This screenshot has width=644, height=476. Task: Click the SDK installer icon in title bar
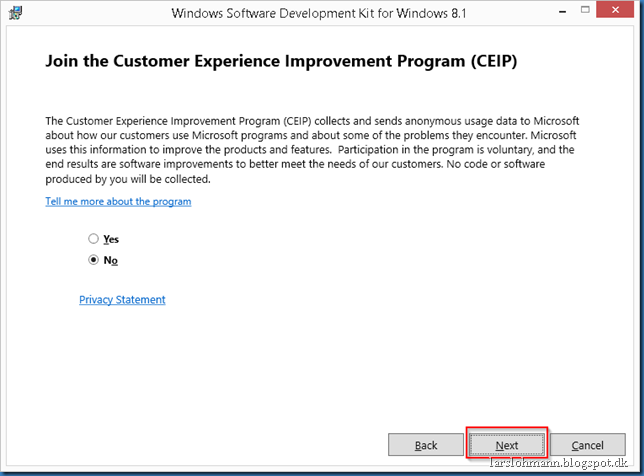tap(16, 13)
